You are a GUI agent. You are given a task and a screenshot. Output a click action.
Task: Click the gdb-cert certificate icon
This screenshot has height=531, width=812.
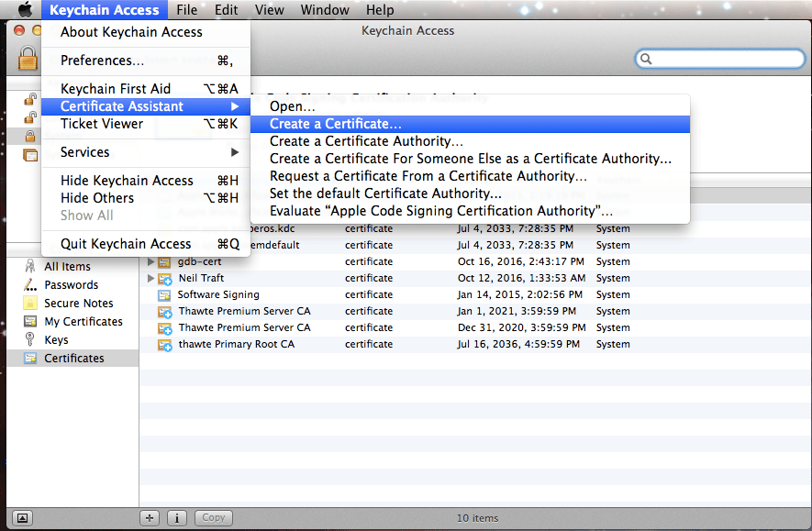pyautogui.click(x=164, y=262)
